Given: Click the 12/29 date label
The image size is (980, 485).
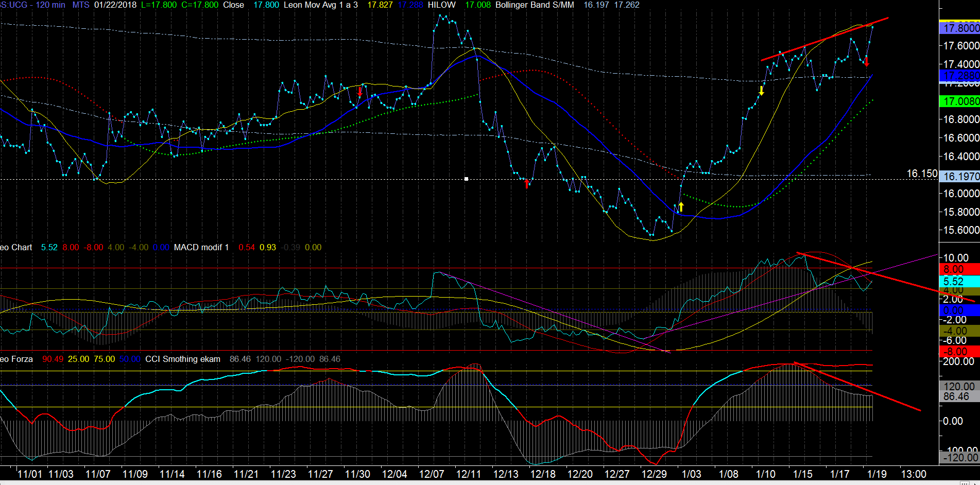Looking at the screenshot, I should (x=654, y=474).
